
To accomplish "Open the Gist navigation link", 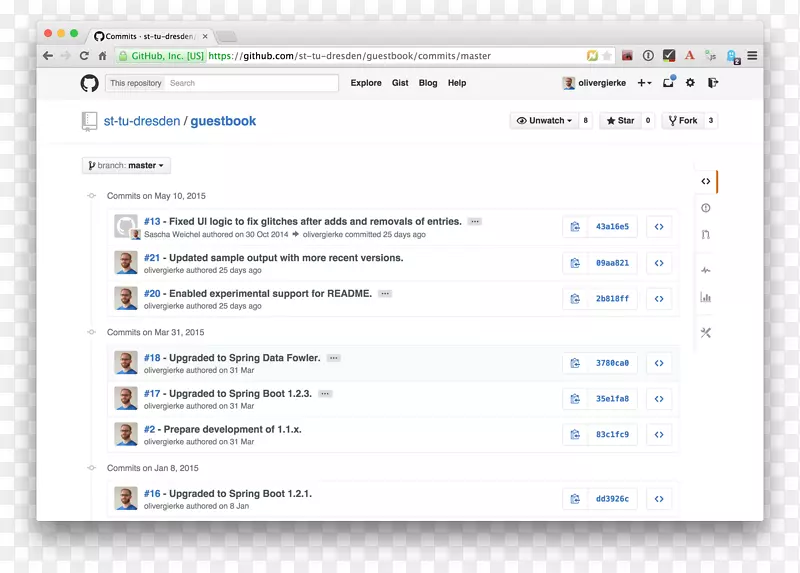I will tap(400, 83).
